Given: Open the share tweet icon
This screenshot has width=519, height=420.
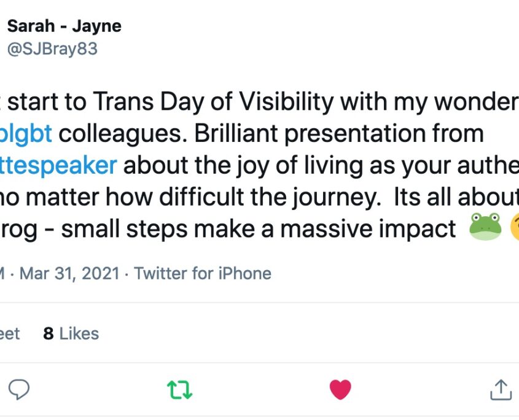Looking at the screenshot, I should (501, 389).
